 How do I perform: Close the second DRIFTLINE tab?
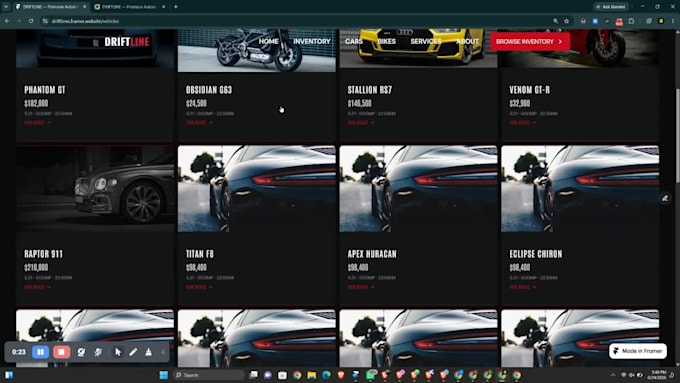(x=163, y=7)
